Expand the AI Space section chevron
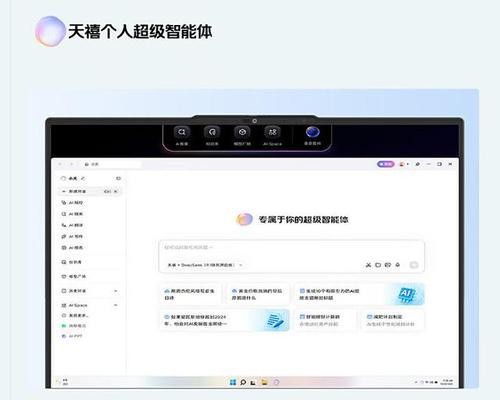Image resolution: width=500 pixels, height=400 pixels. 116,305
